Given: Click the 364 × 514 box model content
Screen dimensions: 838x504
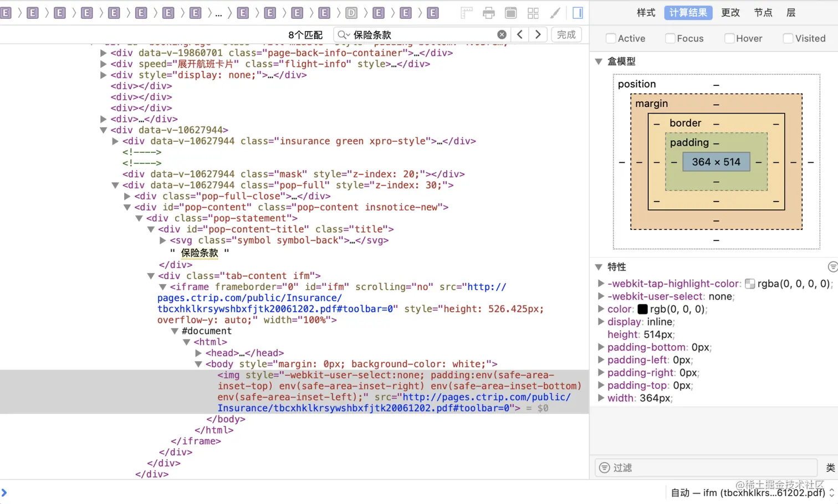Looking at the screenshot, I should 716,162.
